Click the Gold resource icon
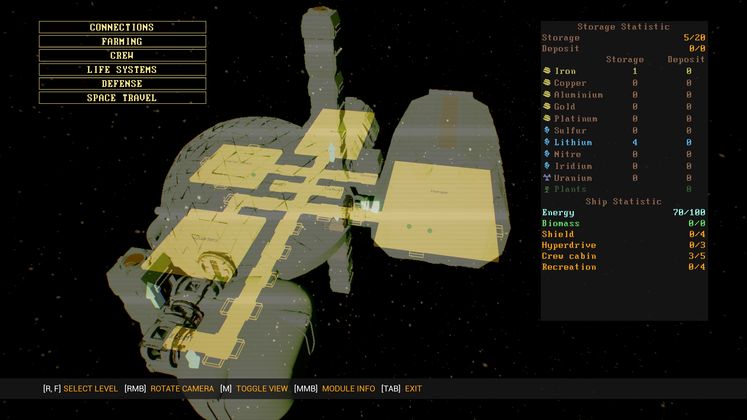 [547, 106]
